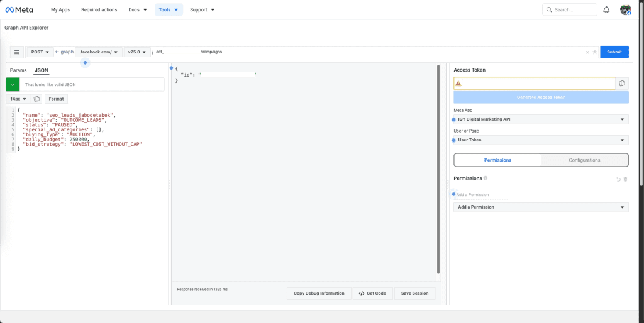
Task: Click the "special_ad_categories" line
Action: pos(64,129)
